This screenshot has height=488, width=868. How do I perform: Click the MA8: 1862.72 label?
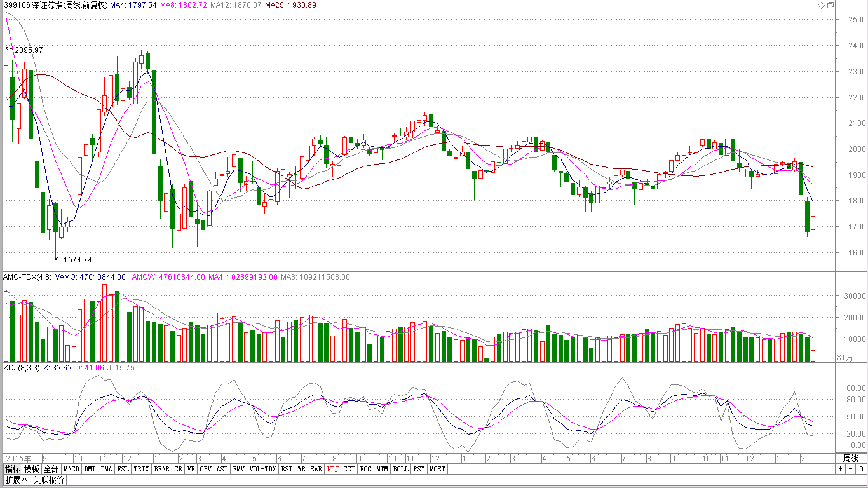[184, 5]
